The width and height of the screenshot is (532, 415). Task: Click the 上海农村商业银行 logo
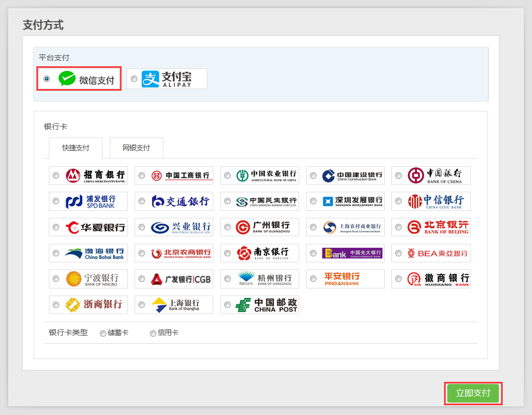pos(352,227)
